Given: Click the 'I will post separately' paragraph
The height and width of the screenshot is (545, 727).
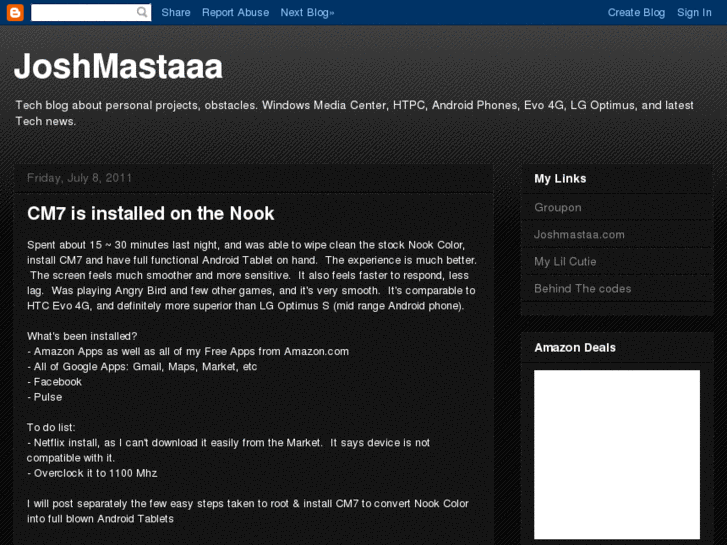Looking at the screenshot, I should point(248,511).
